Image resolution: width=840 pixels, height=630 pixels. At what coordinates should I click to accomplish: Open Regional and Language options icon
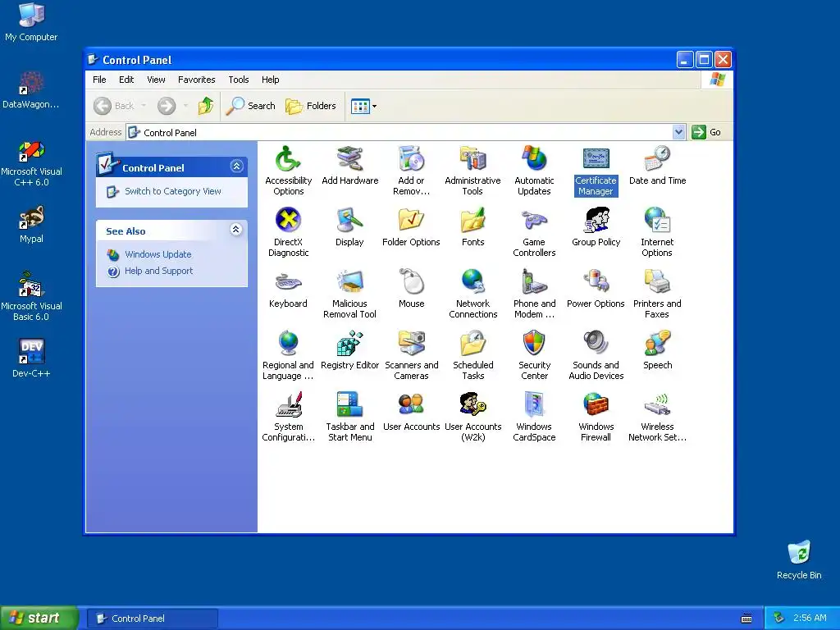[x=288, y=355]
